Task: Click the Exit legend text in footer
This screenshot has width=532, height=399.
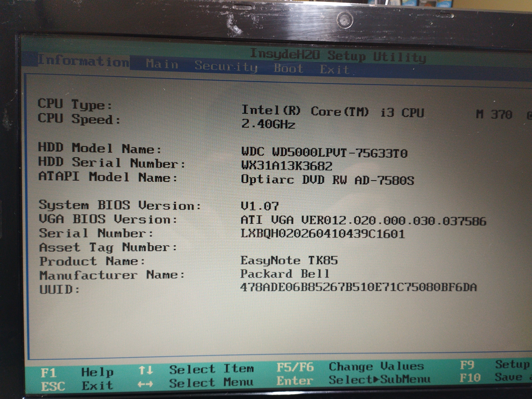Action: click(97, 386)
